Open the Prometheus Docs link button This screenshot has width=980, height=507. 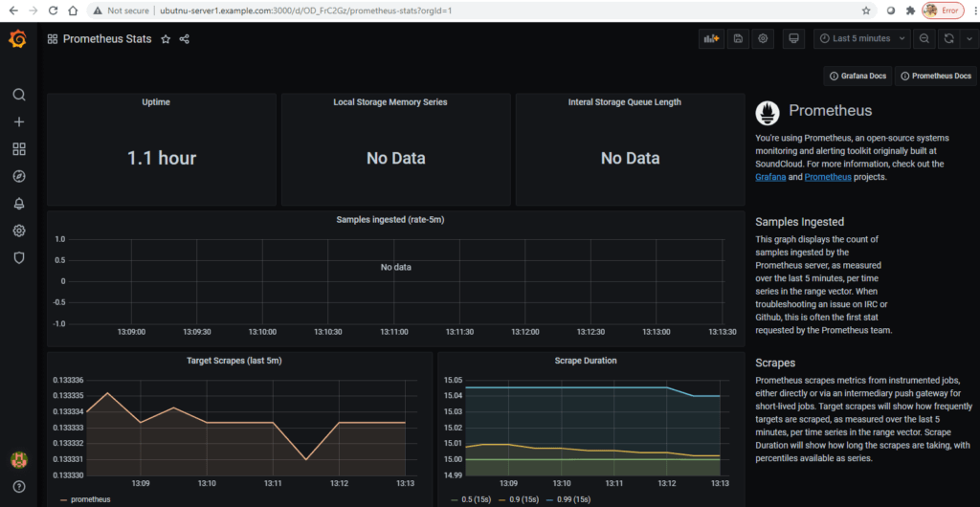pos(935,77)
